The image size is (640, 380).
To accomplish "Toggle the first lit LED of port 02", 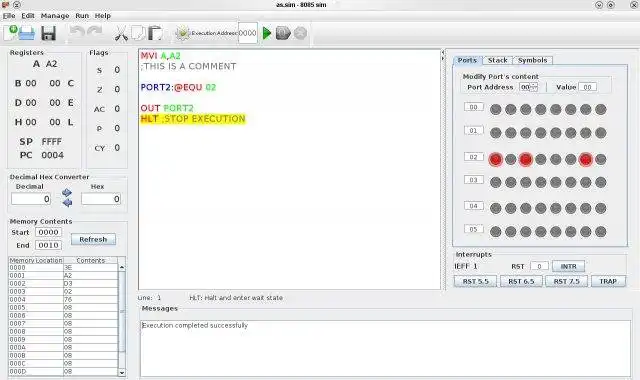I will coord(496,159).
